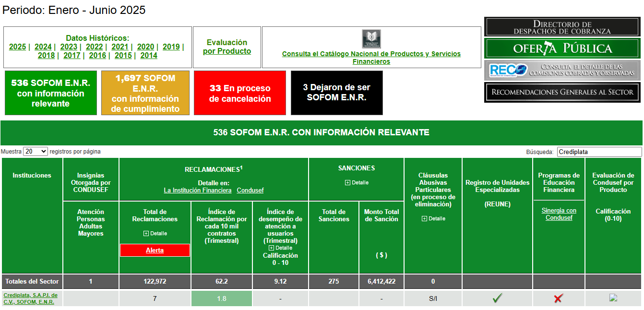Click the red Alerta button

[155, 250]
